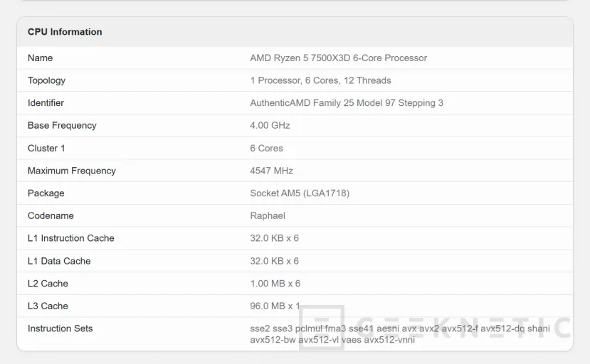Screen dimensions: 590x364
Task: Select the Package label
Action: [x=46, y=193]
